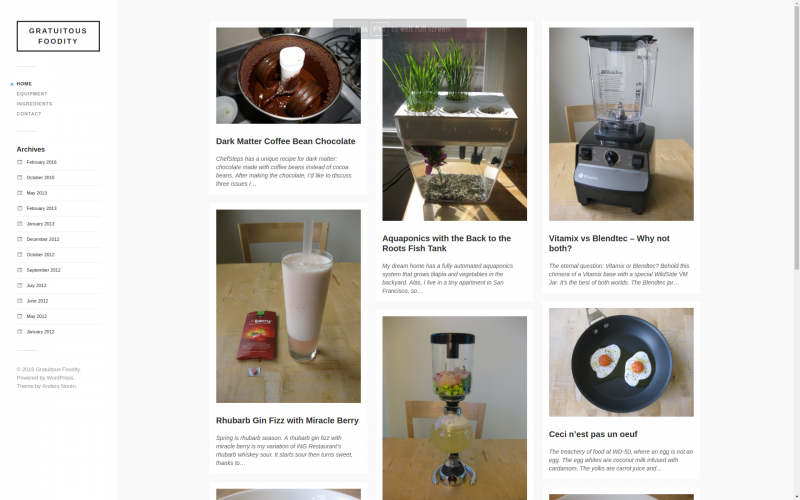800x500 pixels.
Task: Click the calendar icon beside June 2012
Action: [19, 301]
